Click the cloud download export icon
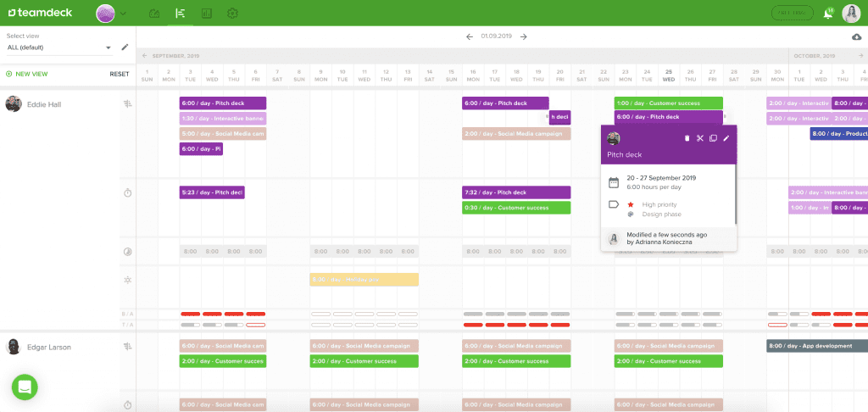 click(856, 36)
